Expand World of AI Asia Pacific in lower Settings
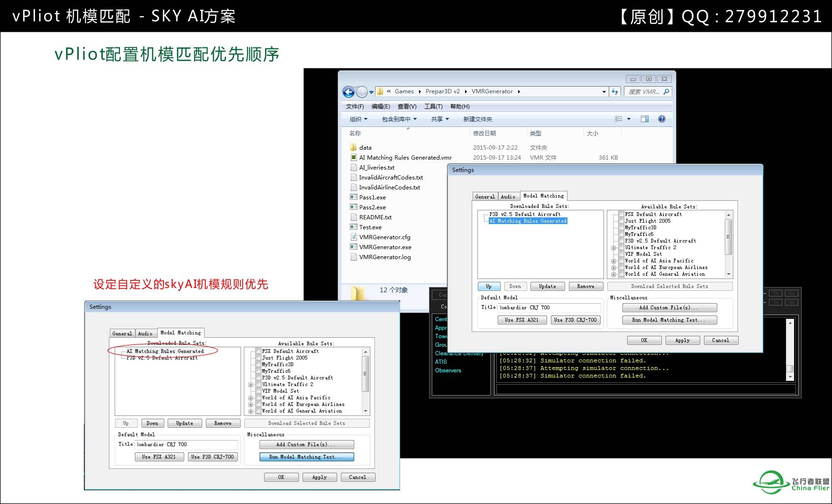This screenshot has height=504, width=832. [251, 398]
